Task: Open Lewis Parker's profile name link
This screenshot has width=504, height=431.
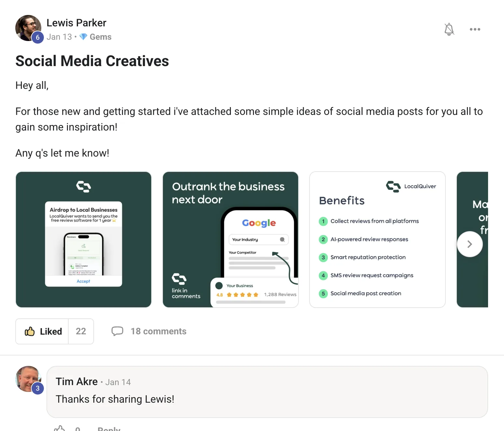Action: tap(76, 23)
